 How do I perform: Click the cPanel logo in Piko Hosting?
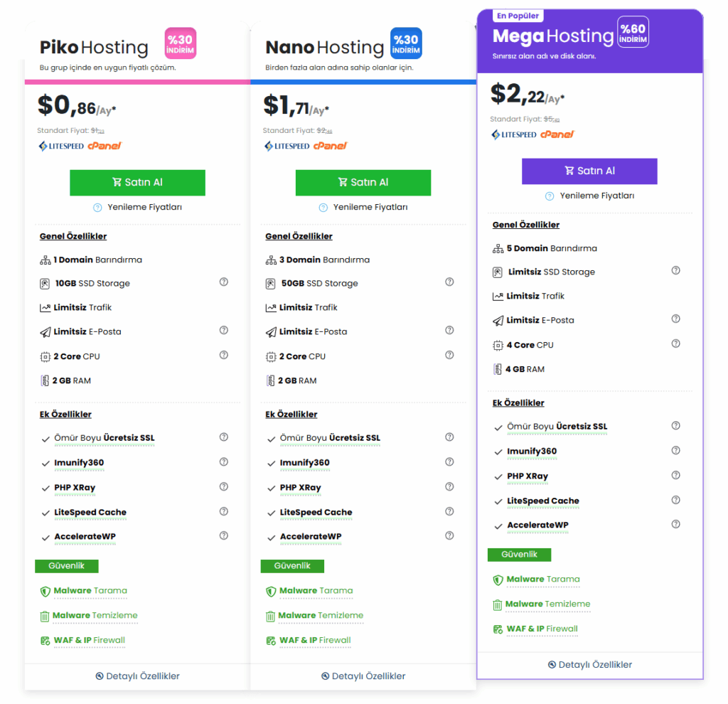coord(105,146)
